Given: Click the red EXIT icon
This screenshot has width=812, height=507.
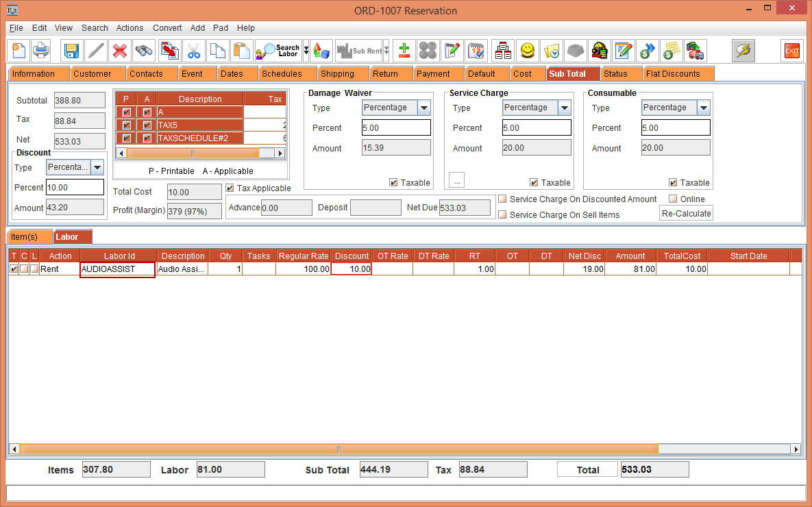Looking at the screenshot, I should tap(791, 51).
